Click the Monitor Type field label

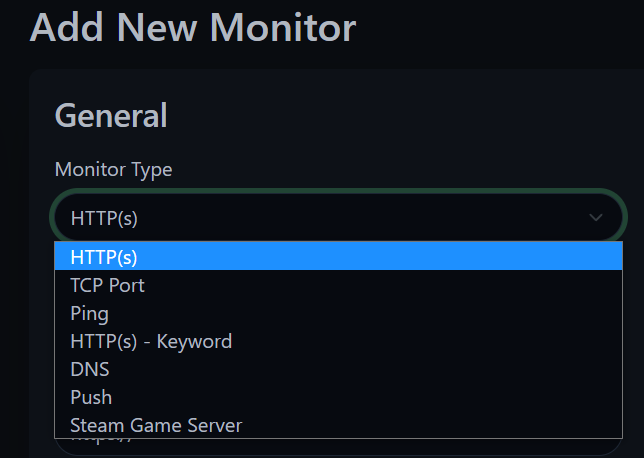pos(113,169)
